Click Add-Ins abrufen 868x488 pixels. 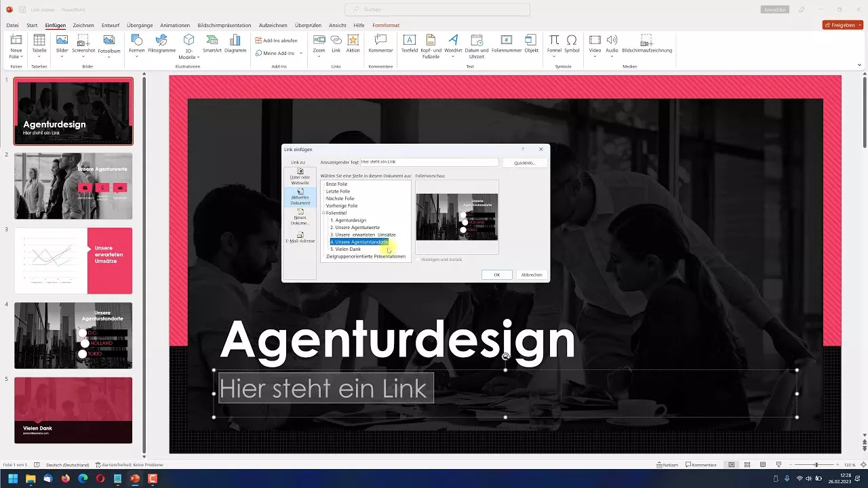pyautogui.click(x=276, y=41)
